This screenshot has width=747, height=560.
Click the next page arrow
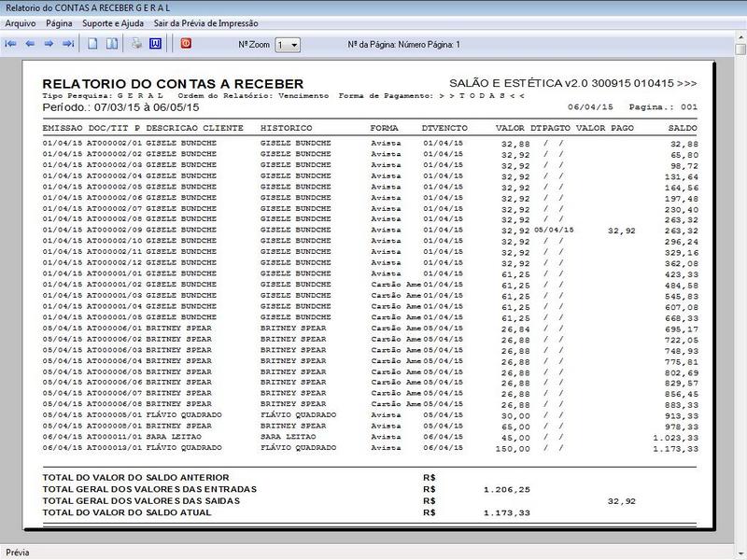coord(49,44)
